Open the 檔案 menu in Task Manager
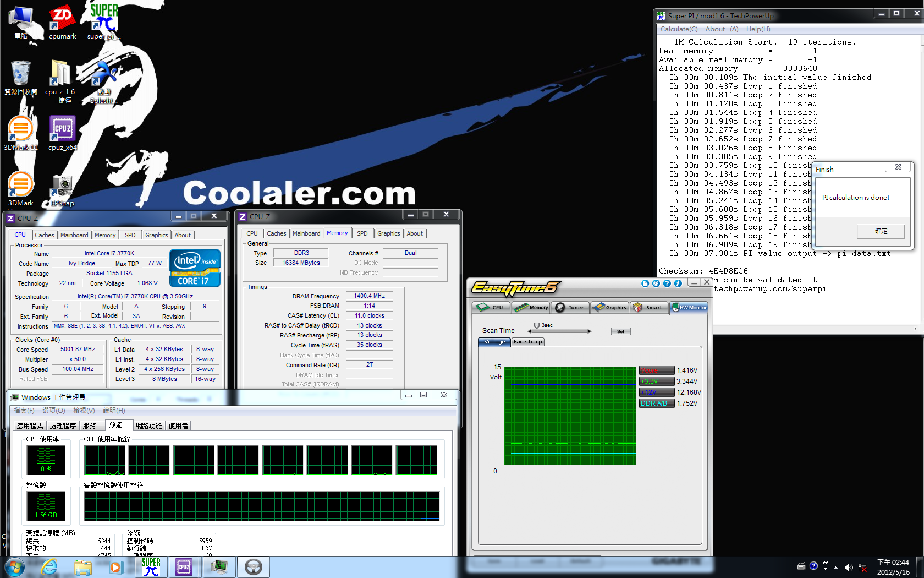Screen dimensions: 924x578 (x=24, y=411)
